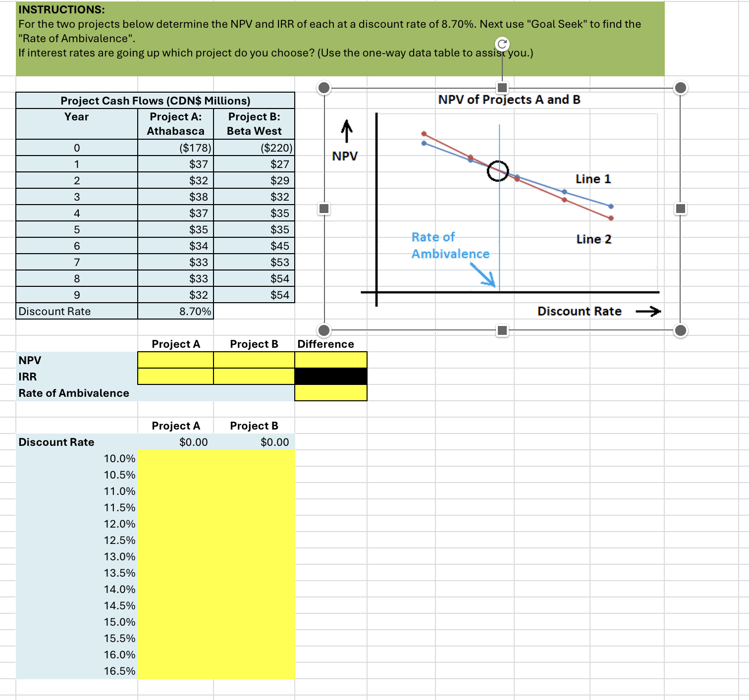The image size is (749, 700).
Task: Select the yellow IRR cell under Project B
Action: 254,377
